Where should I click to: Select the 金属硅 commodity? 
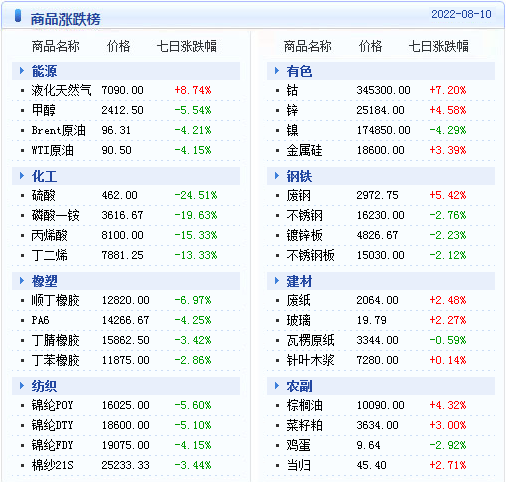304,150
